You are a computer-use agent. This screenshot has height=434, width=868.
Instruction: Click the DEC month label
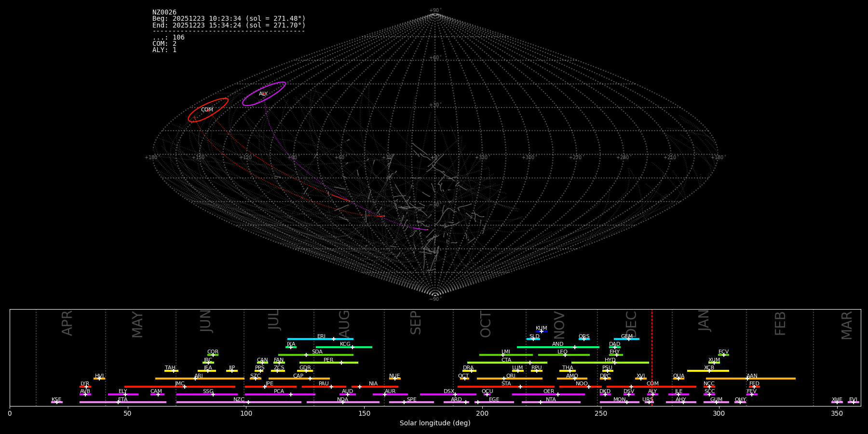coord(631,324)
